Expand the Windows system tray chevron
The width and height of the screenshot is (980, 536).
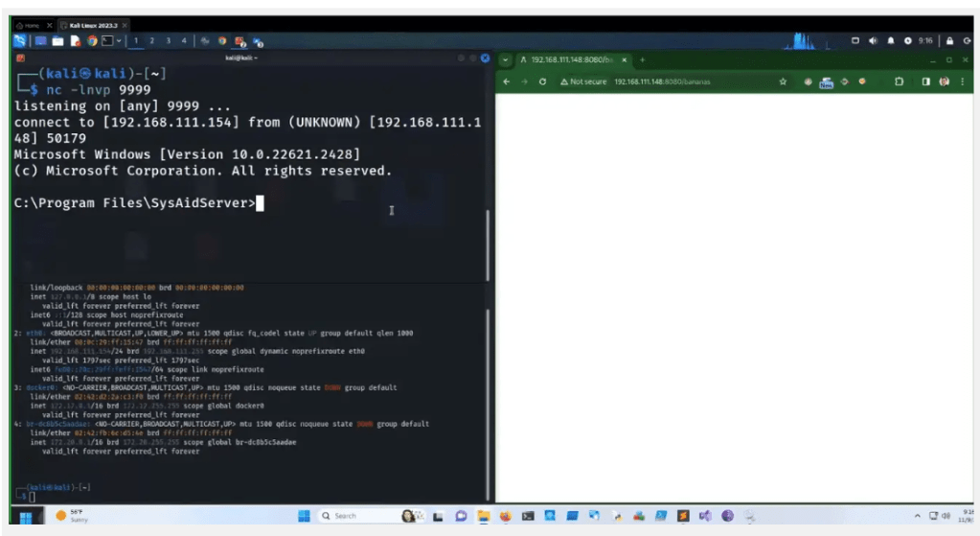click(x=917, y=516)
